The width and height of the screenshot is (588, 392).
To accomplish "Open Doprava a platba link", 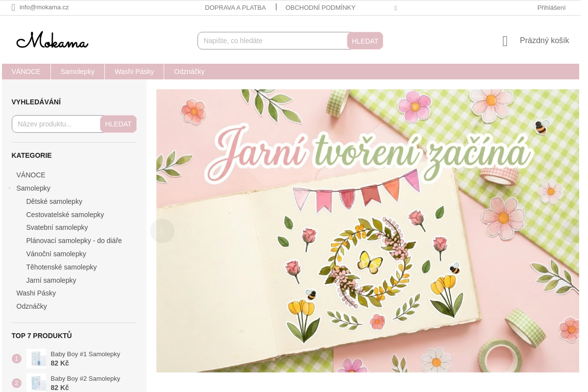I will click(235, 7).
